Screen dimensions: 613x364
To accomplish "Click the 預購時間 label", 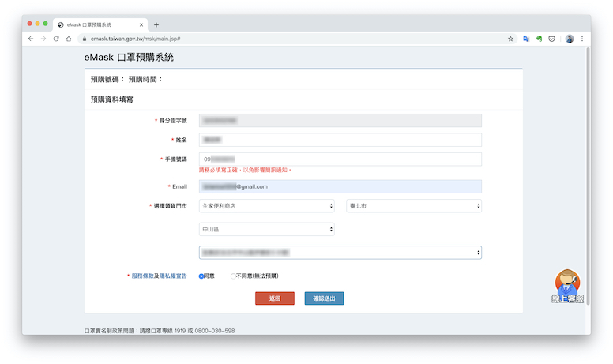I will [145, 79].
